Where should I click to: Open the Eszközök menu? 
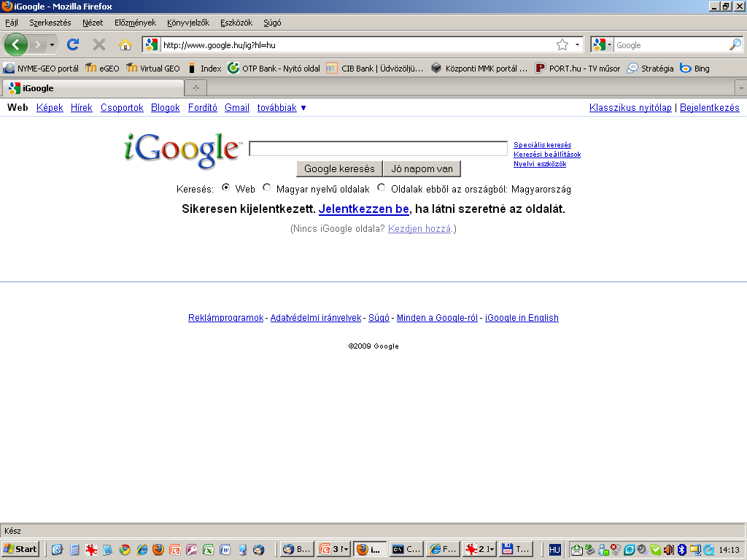pos(236,23)
